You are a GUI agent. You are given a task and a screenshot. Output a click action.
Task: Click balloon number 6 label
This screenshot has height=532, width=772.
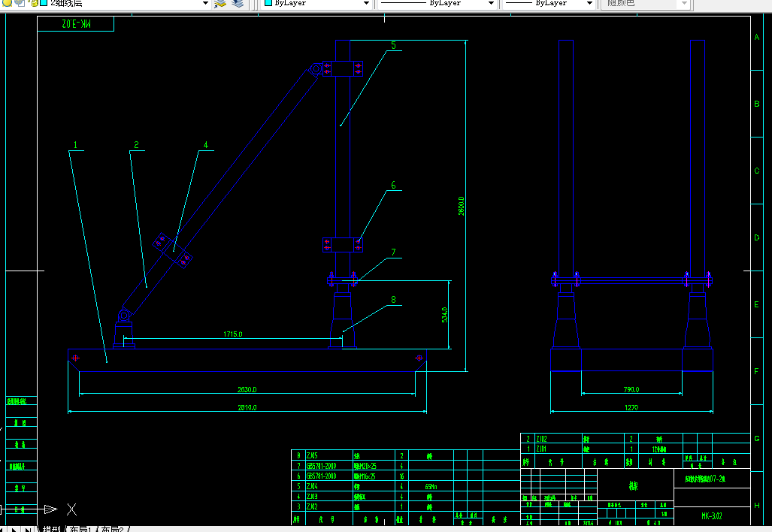coord(393,185)
